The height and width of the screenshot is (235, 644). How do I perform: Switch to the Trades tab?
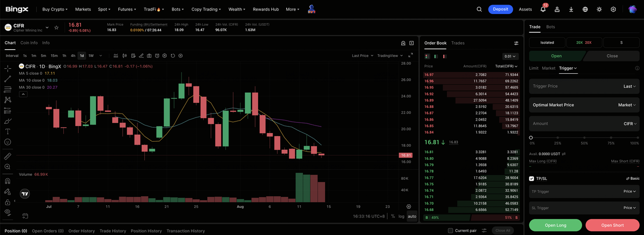pyautogui.click(x=458, y=43)
